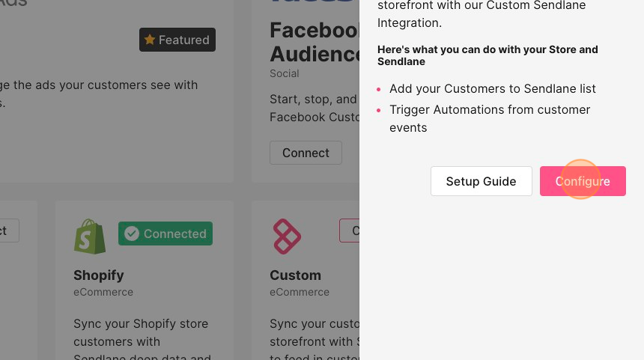Click 'Trigger Automations from customer events' bullet

490,119
